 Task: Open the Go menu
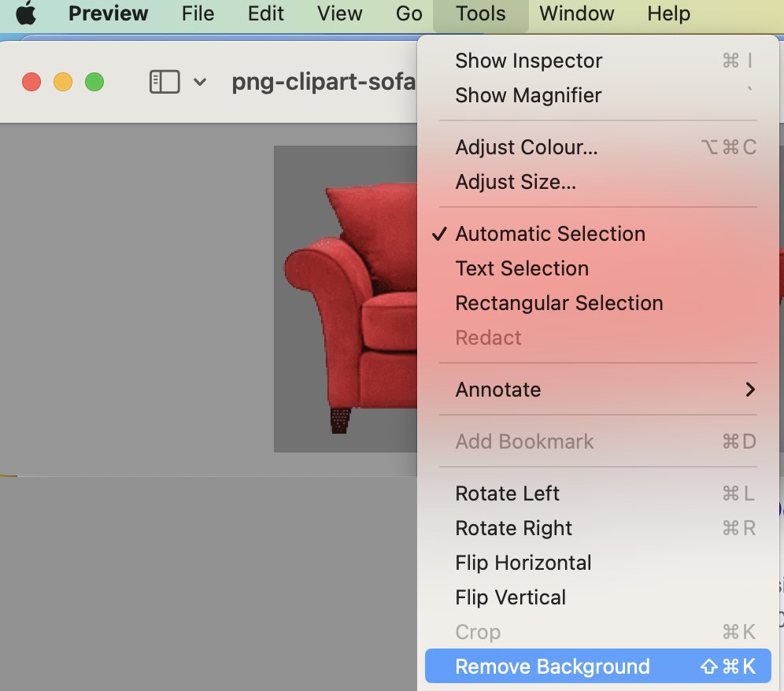pos(409,13)
